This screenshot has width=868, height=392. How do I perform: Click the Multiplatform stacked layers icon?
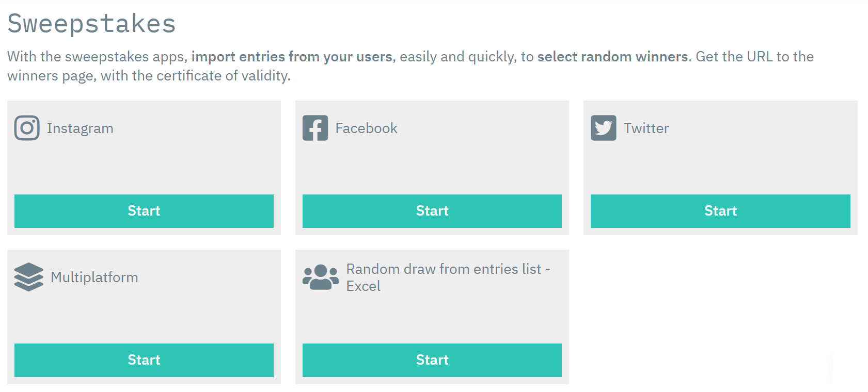coord(28,277)
